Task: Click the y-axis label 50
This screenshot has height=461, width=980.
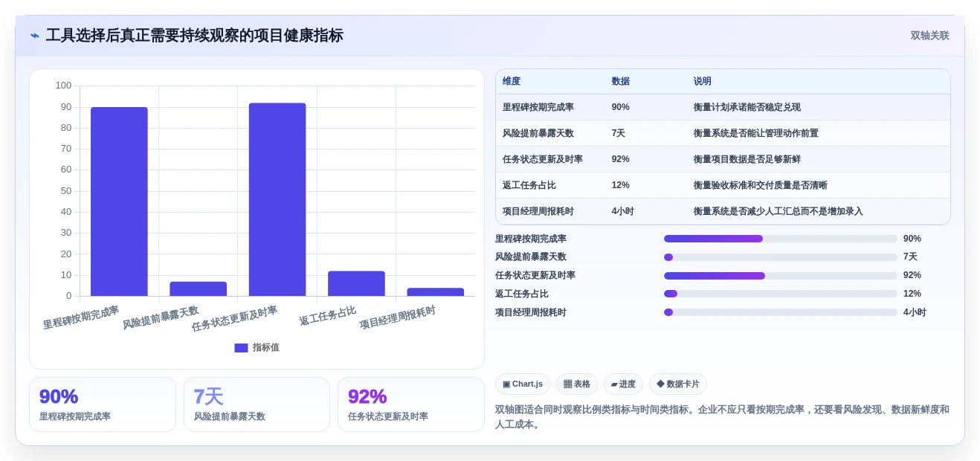Action: tap(66, 191)
